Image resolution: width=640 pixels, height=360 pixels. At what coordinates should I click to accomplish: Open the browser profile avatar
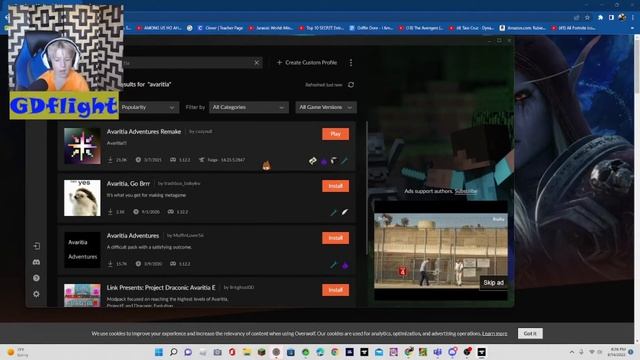[x=622, y=18]
